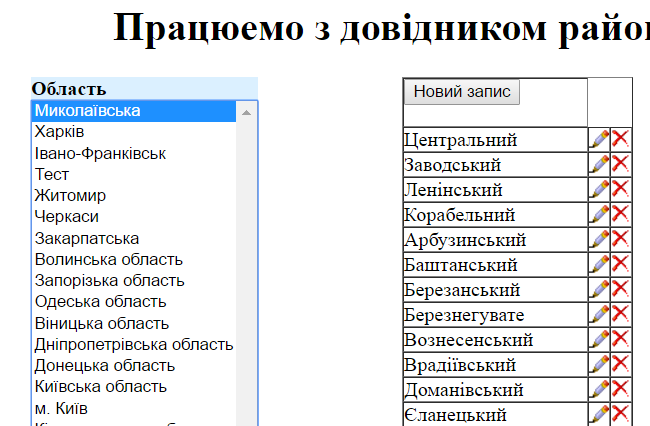Select Донецька область in the listbox
Screen dimensions: 650x426
pyautogui.click(x=105, y=365)
